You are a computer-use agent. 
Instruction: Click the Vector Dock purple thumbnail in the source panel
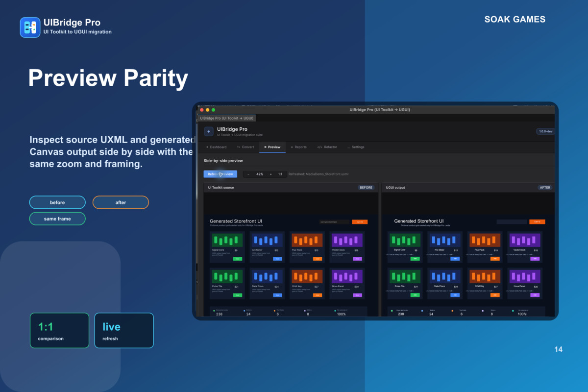point(347,240)
